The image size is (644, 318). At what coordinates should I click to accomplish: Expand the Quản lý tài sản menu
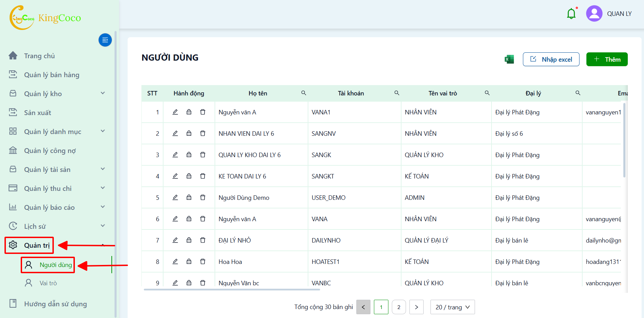pyautogui.click(x=102, y=169)
